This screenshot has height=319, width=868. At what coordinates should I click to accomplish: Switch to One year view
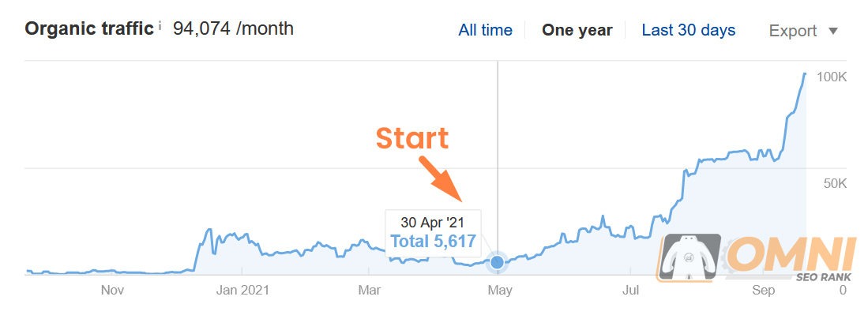point(577,30)
